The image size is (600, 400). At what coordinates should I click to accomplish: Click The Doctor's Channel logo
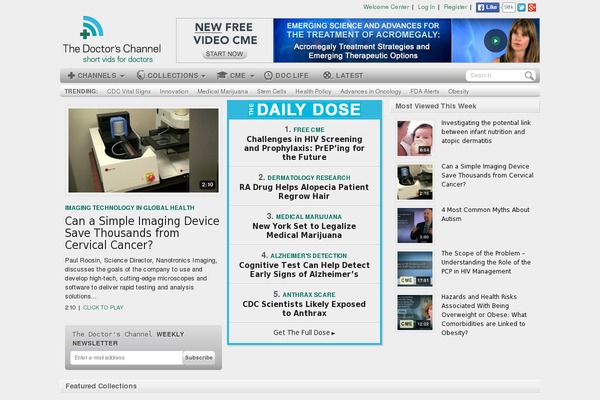click(112, 39)
